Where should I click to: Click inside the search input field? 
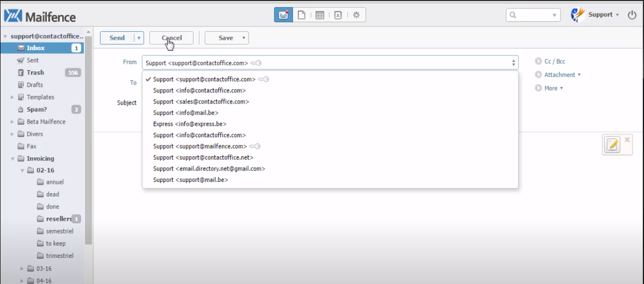(x=533, y=15)
